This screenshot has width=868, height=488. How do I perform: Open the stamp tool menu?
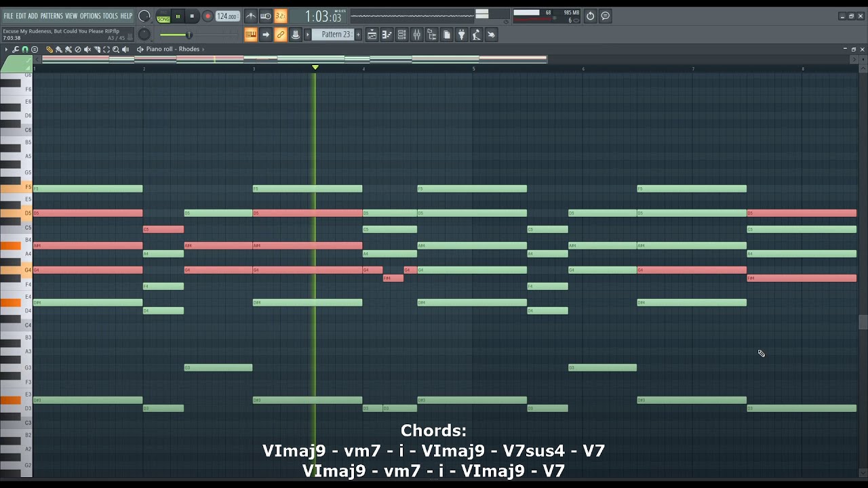[x=35, y=49]
